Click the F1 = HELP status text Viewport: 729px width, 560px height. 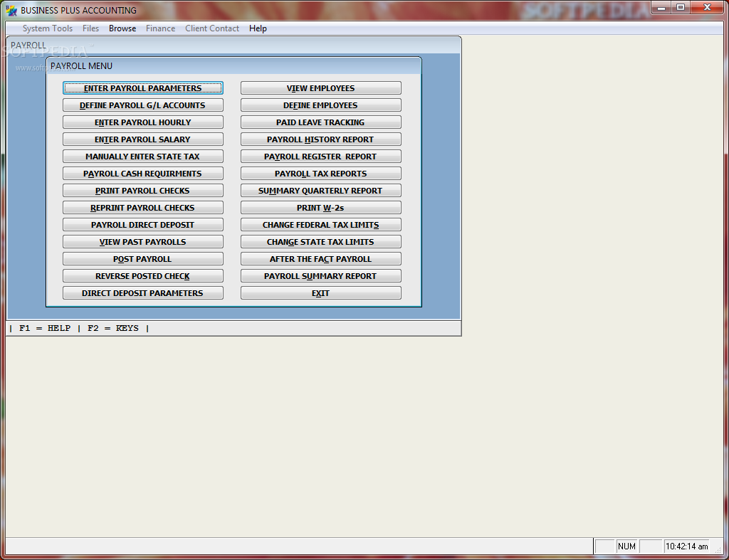(x=45, y=328)
